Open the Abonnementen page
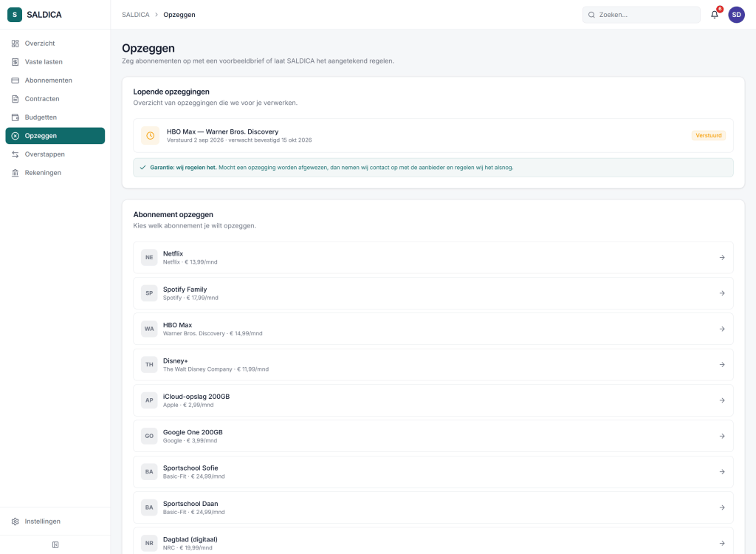The width and height of the screenshot is (756, 554). [x=55, y=80]
